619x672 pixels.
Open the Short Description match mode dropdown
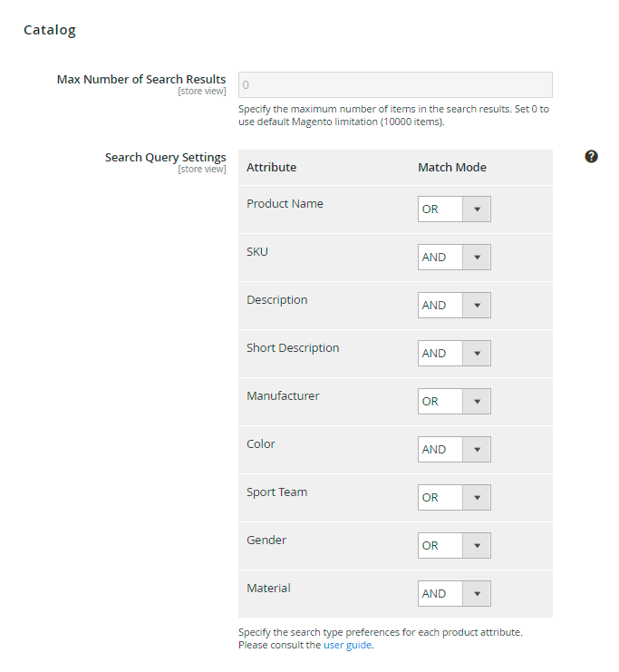coord(454,354)
